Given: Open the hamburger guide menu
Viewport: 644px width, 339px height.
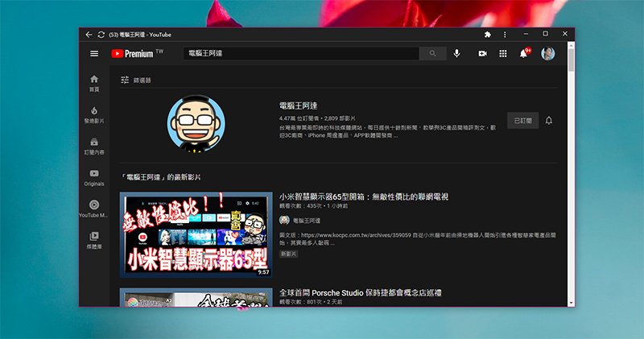Looking at the screenshot, I should point(94,53).
